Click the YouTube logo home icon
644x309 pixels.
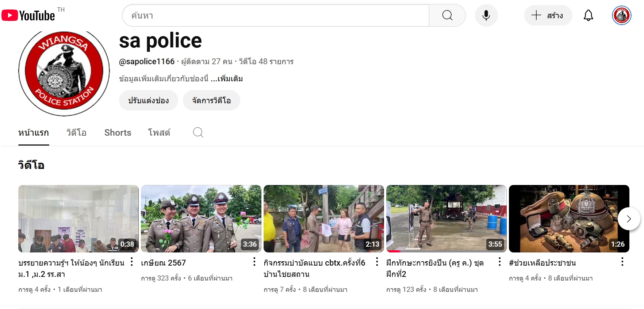point(28,15)
